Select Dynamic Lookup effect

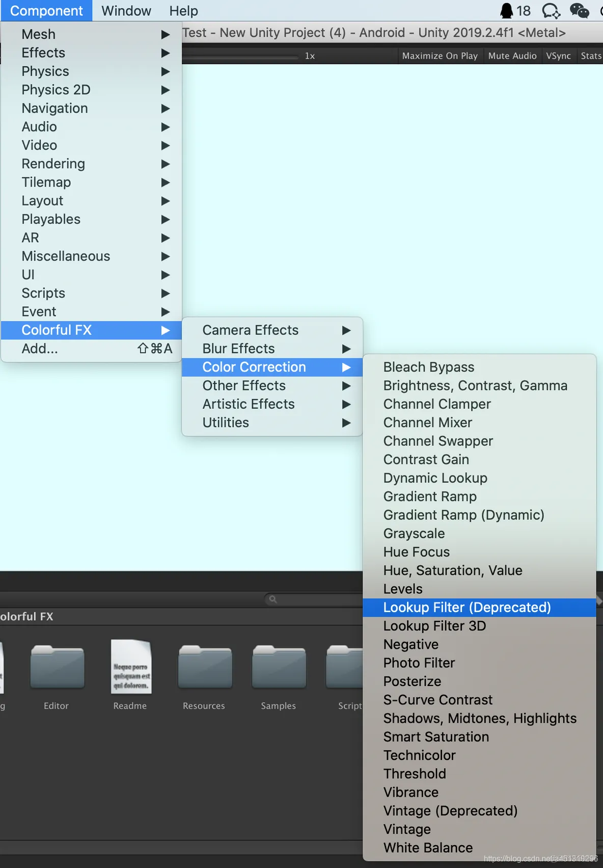[479, 478]
